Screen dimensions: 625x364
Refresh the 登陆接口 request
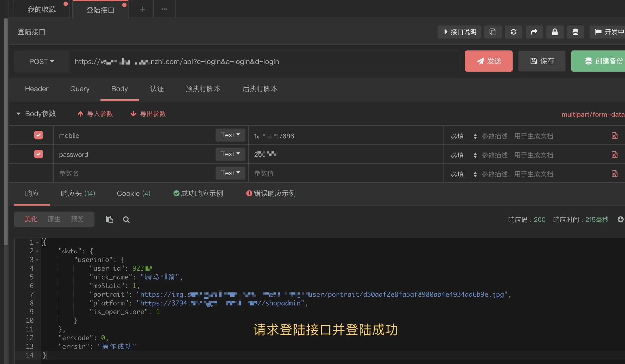click(513, 32)
